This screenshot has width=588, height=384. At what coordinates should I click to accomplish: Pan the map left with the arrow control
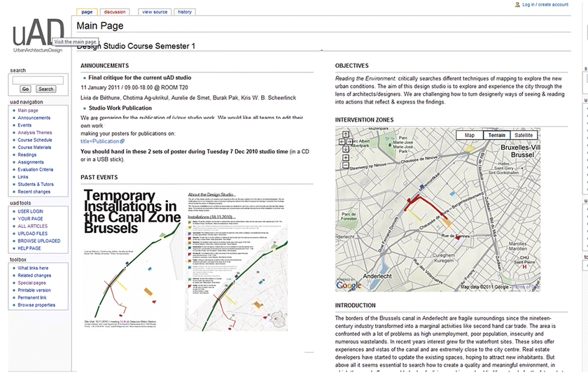coord(342,141)
